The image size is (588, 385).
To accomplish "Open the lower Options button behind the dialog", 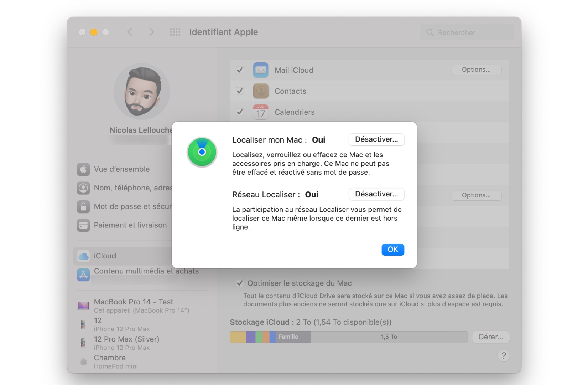I will pyautogui.click(x=477, y=195).
